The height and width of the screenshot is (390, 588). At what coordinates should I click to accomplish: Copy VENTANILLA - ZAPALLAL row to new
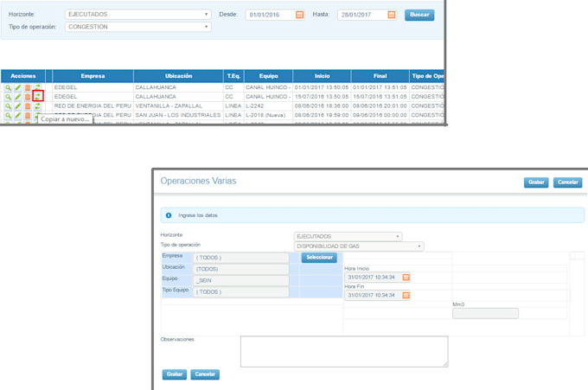[37, 106]
